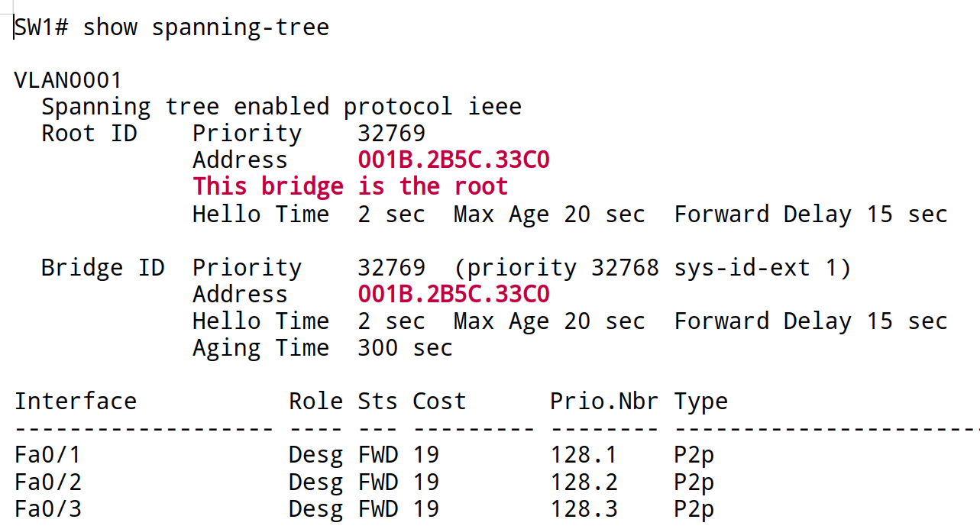Click the 128.3 port priority value

point(583,509)
